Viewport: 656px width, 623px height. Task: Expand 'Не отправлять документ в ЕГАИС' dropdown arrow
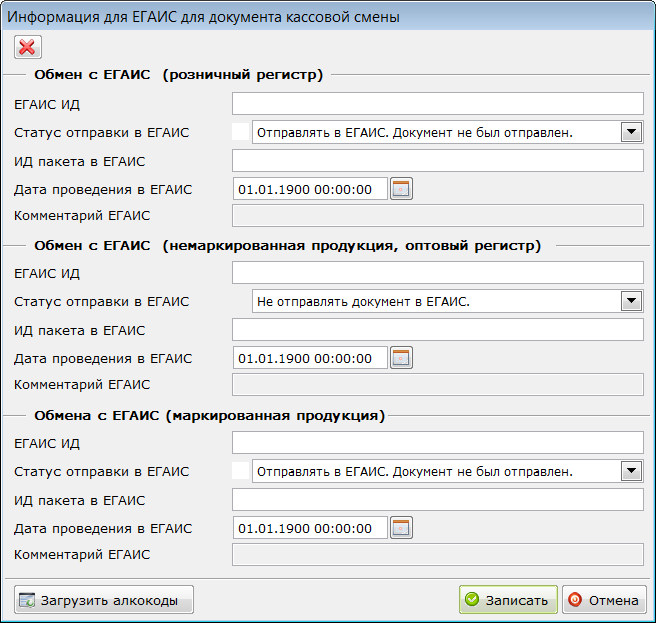(x=631, y=301)
